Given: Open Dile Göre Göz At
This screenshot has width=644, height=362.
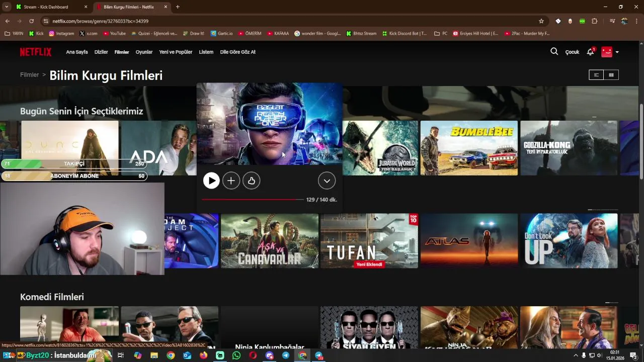Looking at the screenshot, I should (x=237, y=52).
